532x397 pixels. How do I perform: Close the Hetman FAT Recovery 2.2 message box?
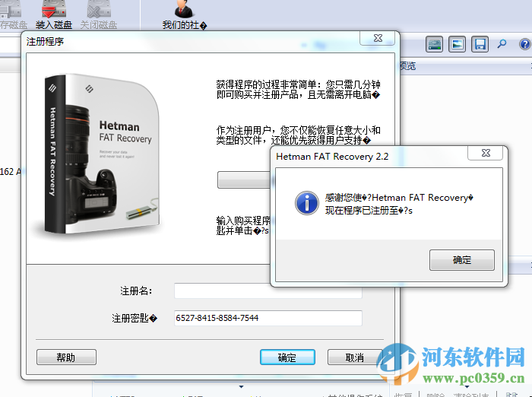486,153
